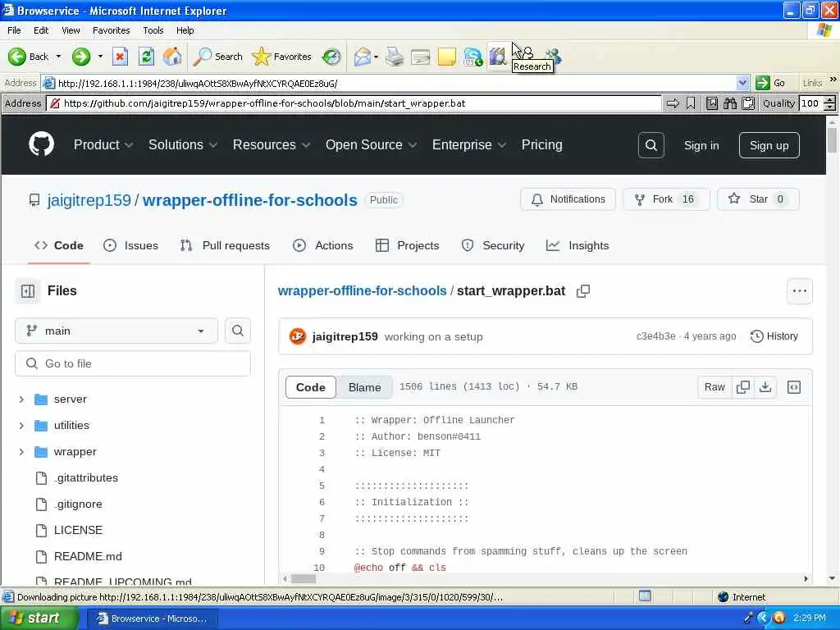The width and height of the screenshot is (840, 630).
Task: Open the Actions tab
Action: click(322, 245)
